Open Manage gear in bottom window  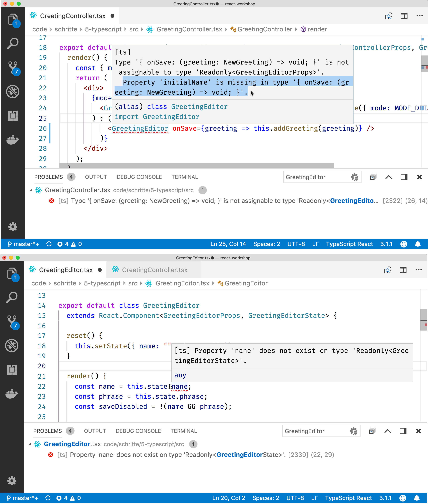12,481
